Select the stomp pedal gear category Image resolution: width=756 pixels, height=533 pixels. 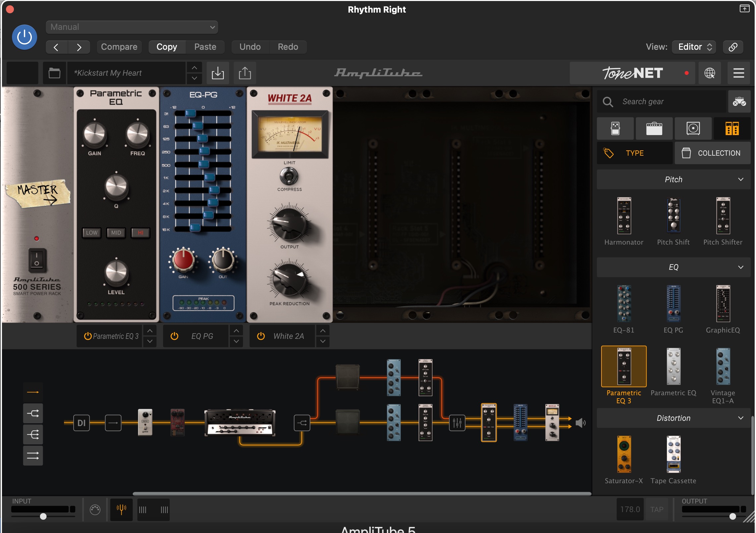pyautogui.click(x=615, y=128)
